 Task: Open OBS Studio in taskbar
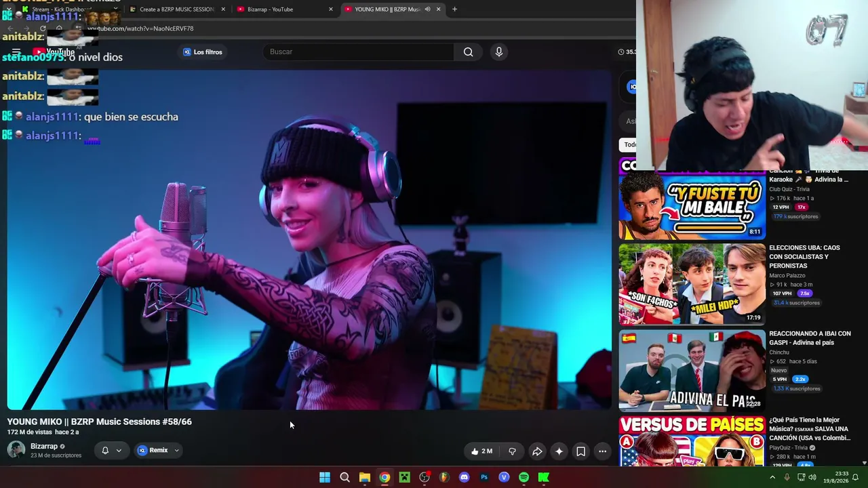[425, 478]
